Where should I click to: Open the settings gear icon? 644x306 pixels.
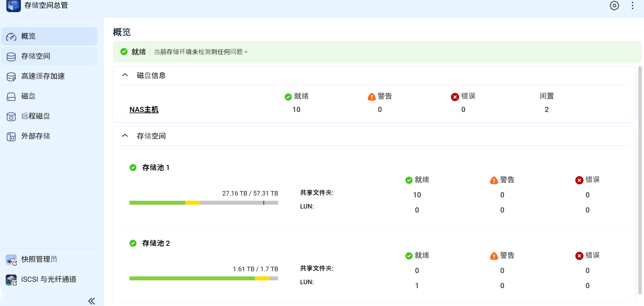(614, 6)
